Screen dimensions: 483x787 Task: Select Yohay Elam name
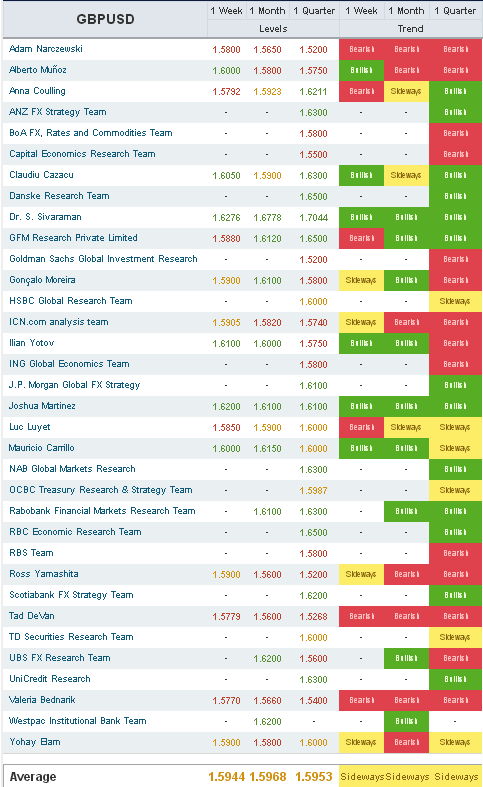point(35,742)
